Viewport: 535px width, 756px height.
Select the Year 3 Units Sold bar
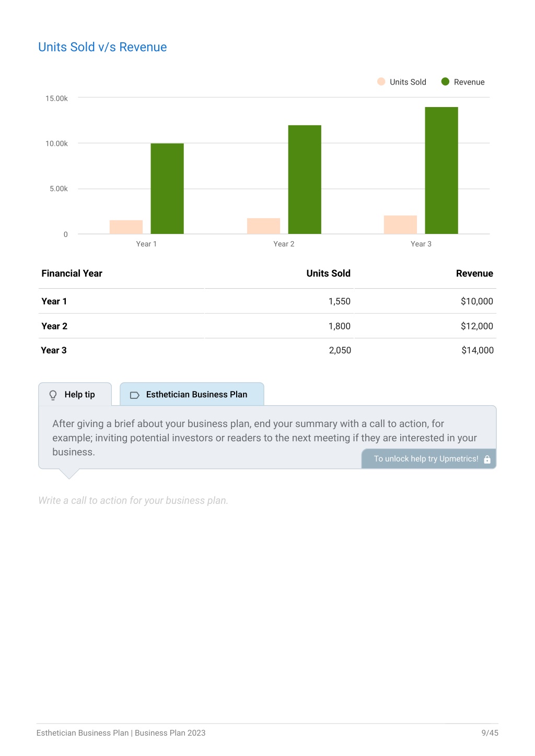coord(400,225)
